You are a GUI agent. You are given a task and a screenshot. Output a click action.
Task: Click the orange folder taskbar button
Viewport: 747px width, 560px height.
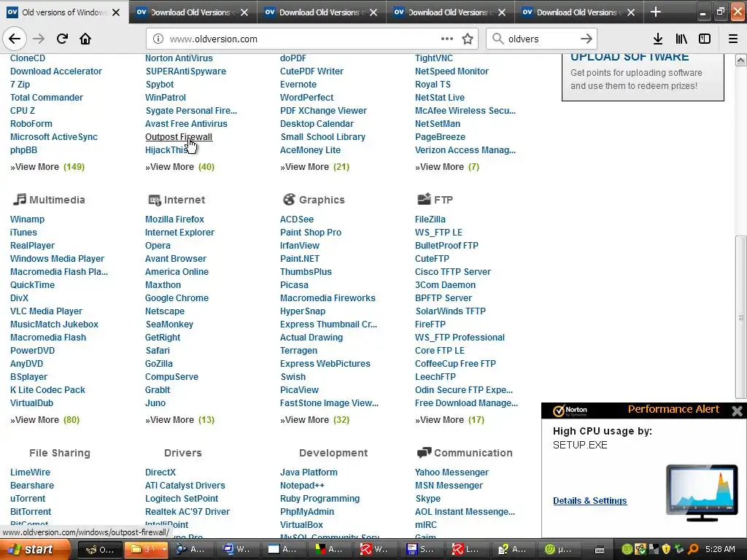coord(146,549)
